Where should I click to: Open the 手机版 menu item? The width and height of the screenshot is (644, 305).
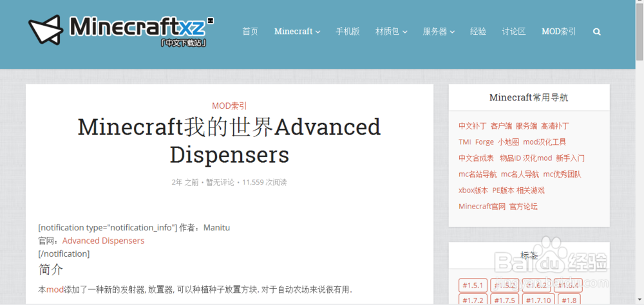(x=348, y=32)
